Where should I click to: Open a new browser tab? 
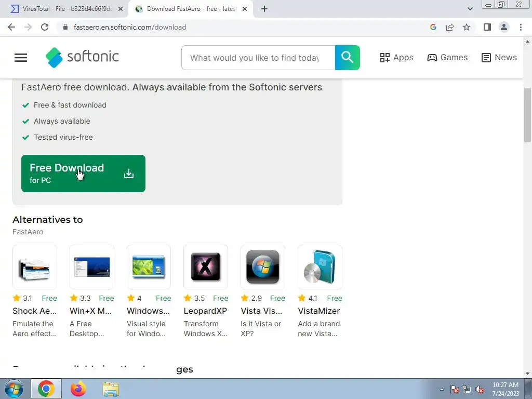[x=264, y=9]
